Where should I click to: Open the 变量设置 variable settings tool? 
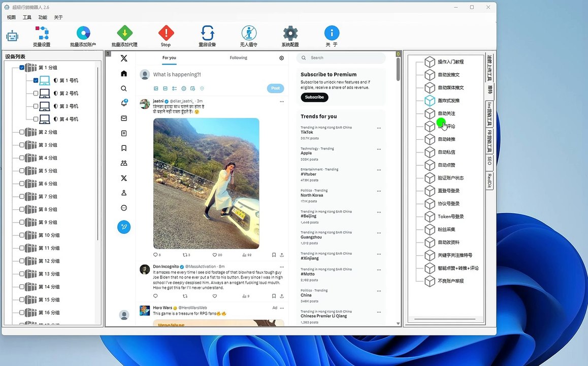tap(42, 36)
